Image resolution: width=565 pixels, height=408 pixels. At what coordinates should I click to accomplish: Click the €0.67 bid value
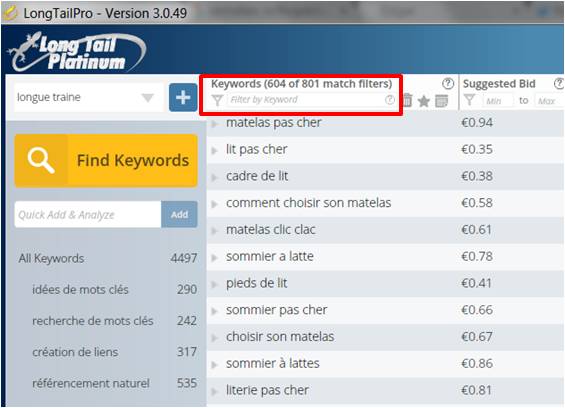[x=477, y=337]
